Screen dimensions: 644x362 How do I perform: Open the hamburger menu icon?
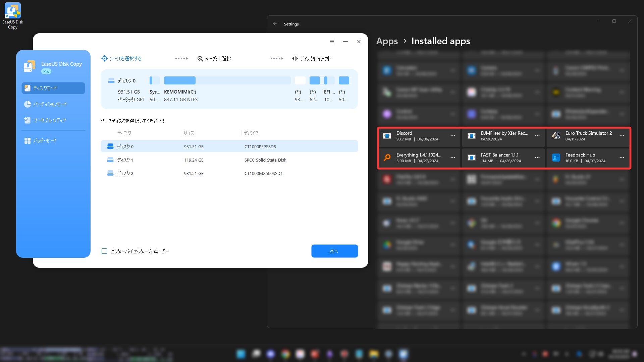[332, 42]
